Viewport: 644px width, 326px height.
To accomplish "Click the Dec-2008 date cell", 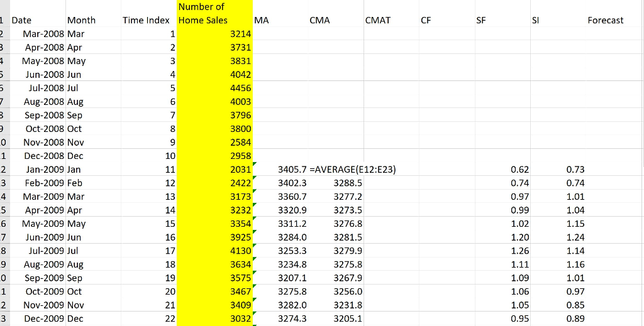I will tap(38, 155).
